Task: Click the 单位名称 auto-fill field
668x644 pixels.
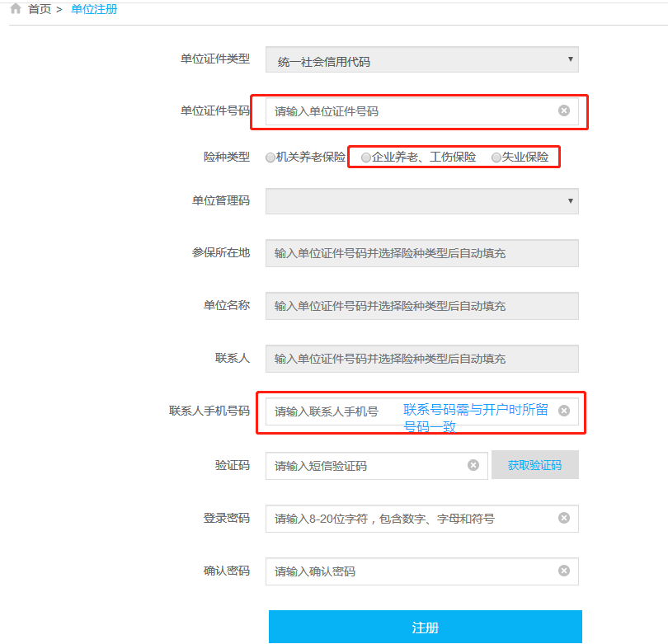Action: click(x=421, y=306)
